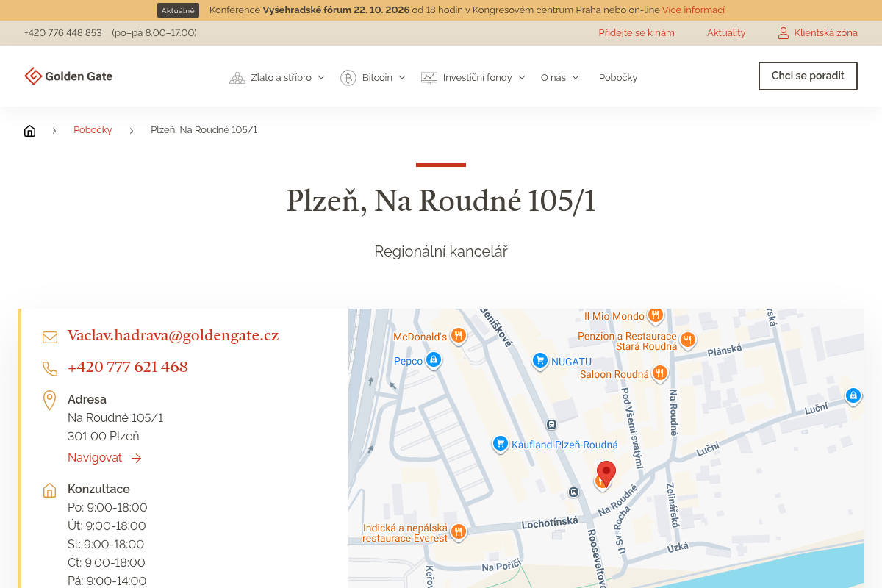882x588 pixels.
Task: Click the Golden Gate logo
Action: pyautogui.click(x=68, y=76)
